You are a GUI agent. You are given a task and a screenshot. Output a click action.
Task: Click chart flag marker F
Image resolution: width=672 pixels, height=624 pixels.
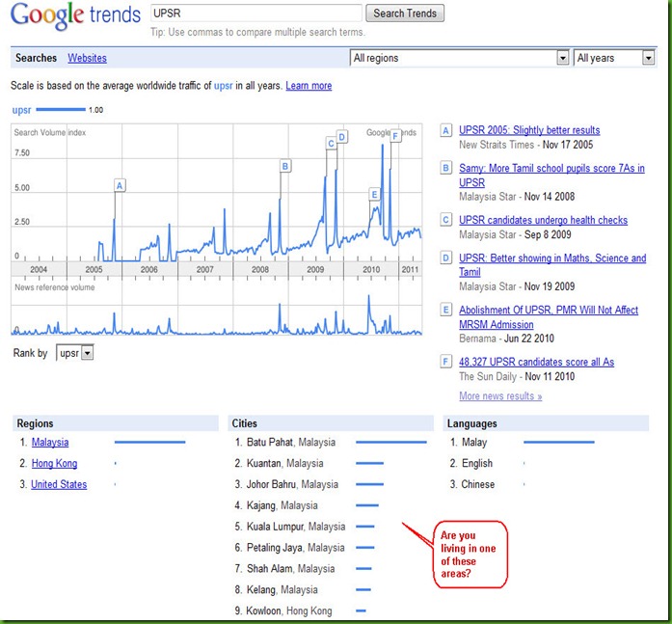tap(395, 136)
